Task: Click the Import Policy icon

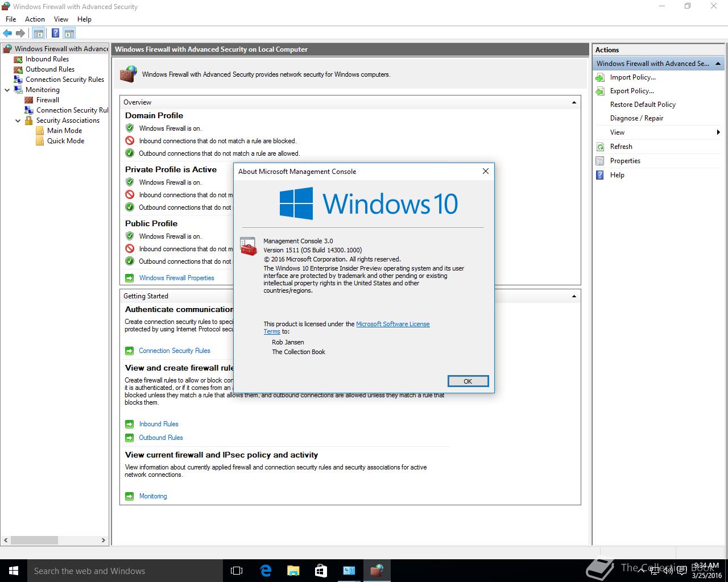Action: click(x=600, y=77)
